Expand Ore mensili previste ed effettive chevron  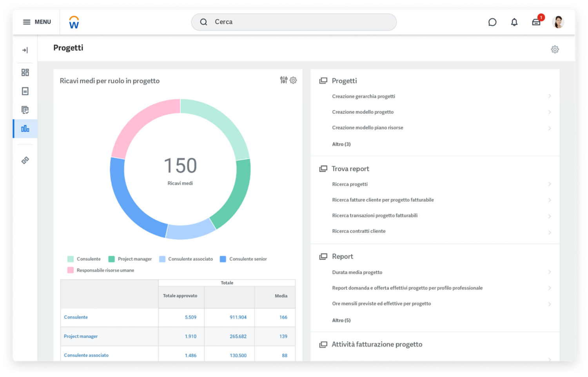[x=550, y=304]
